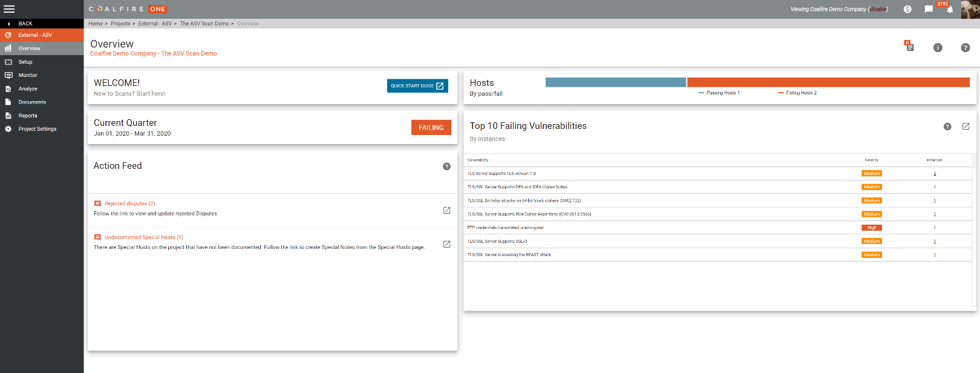Click the Home breadcrumb link
The image size is (980, 373).
96,24
